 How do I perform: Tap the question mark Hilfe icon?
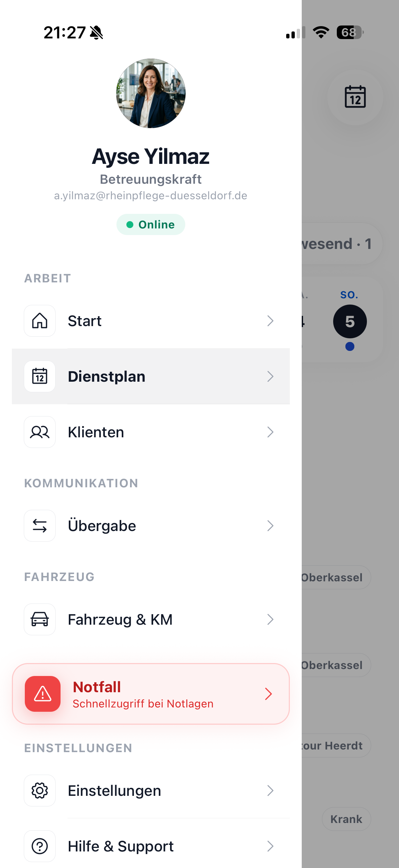tap(40, 846)
